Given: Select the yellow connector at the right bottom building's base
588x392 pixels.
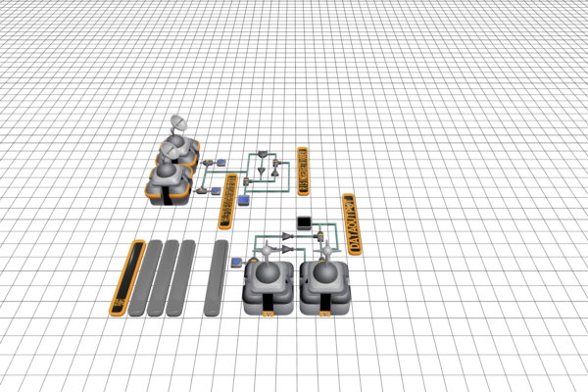Looking at the screenshot, I should tap(324, 314).
